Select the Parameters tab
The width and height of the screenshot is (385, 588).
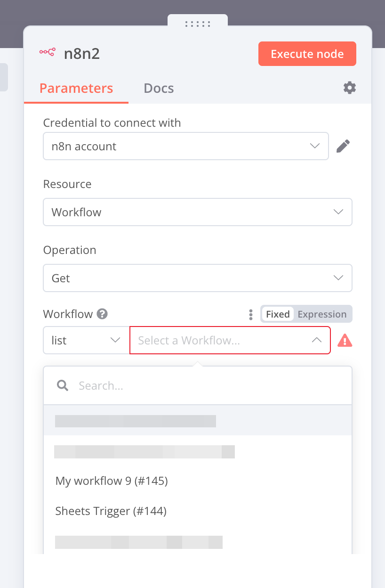tap(76, 88)
